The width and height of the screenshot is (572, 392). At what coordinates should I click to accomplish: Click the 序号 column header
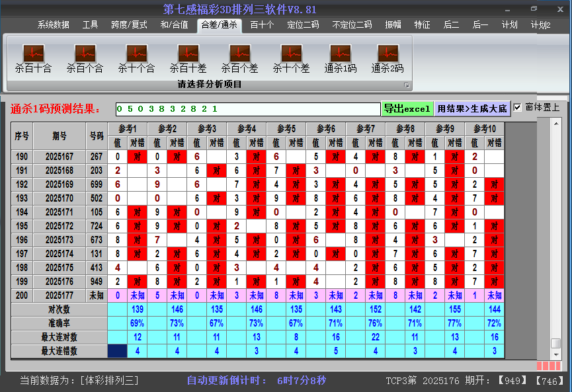22,136
